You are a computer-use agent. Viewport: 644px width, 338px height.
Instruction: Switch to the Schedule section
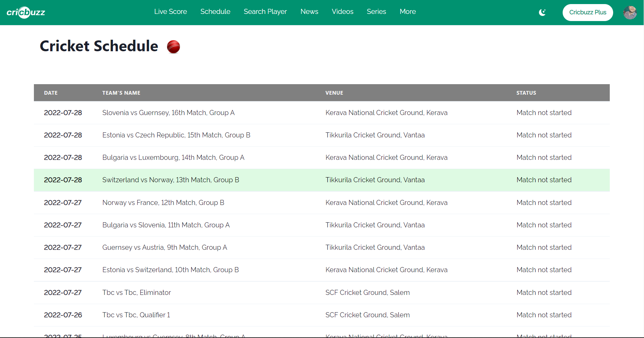click(x=215, y=12)
